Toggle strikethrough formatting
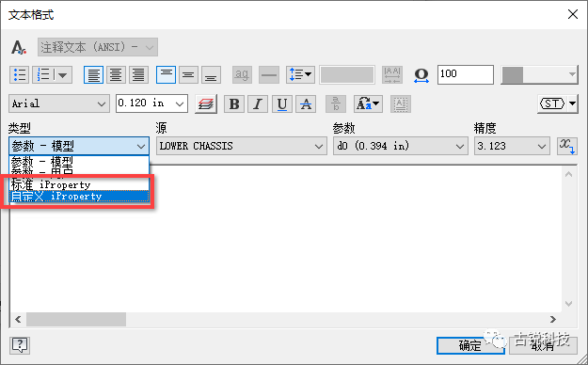Viewport: 588px width, 365px height. 306,103
